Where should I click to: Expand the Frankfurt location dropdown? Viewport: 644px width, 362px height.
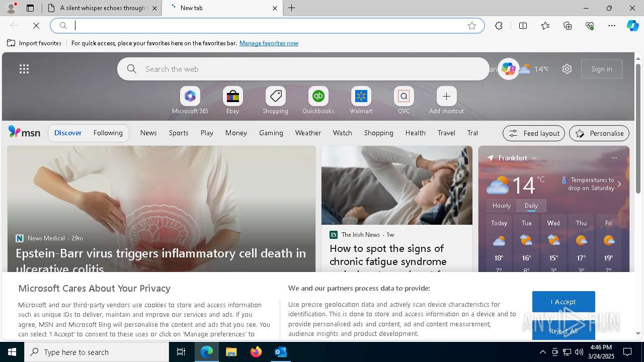coord(534,158)
